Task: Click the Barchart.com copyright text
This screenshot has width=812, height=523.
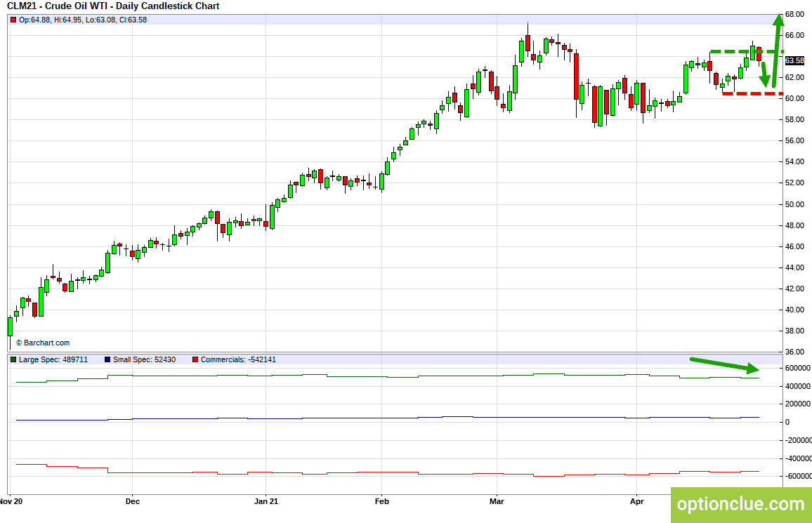Action: tap(43, 343)
